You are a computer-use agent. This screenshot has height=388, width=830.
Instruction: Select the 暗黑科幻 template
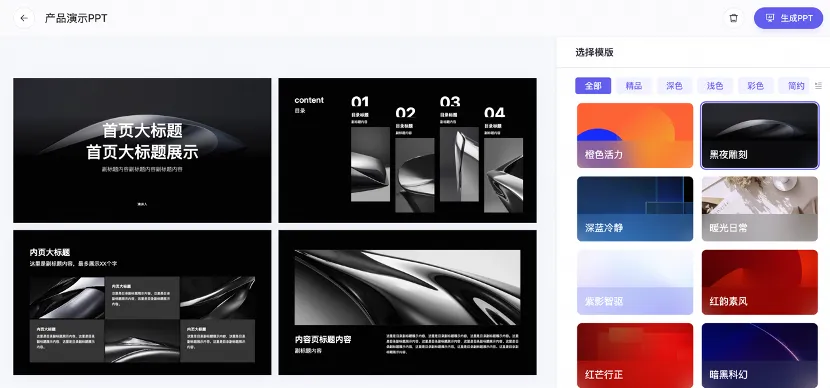(760, 355)
